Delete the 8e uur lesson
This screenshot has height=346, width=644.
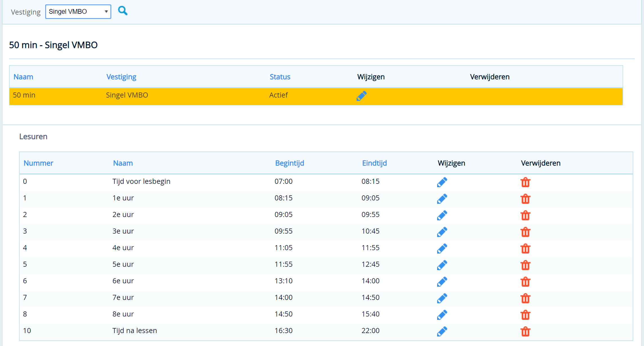coord(525,315)
